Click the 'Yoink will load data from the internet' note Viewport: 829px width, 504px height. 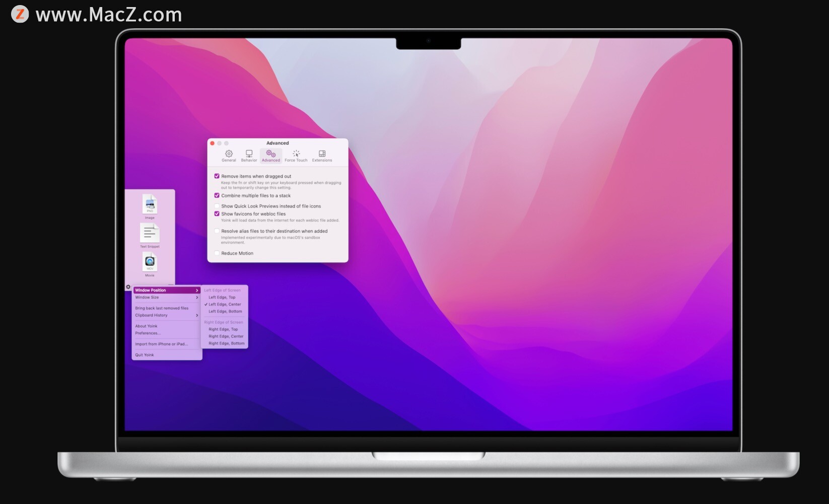(x=280, y=220)
